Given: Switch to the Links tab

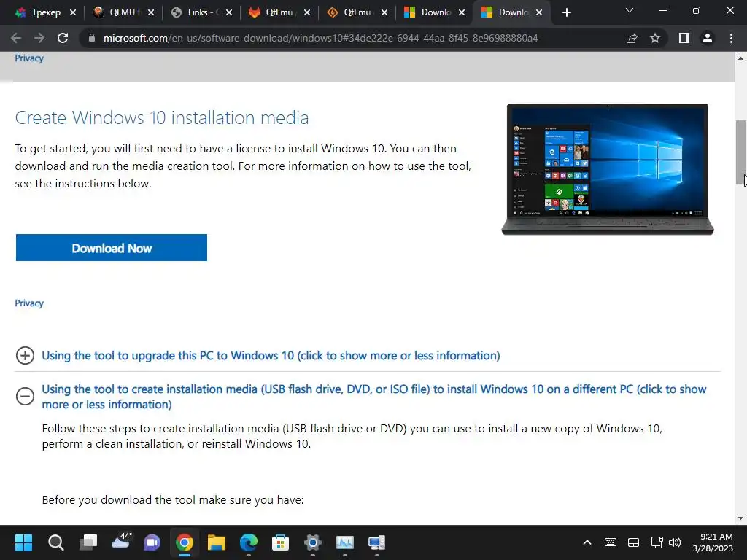Looking at the screenshot, I should 200,12.
